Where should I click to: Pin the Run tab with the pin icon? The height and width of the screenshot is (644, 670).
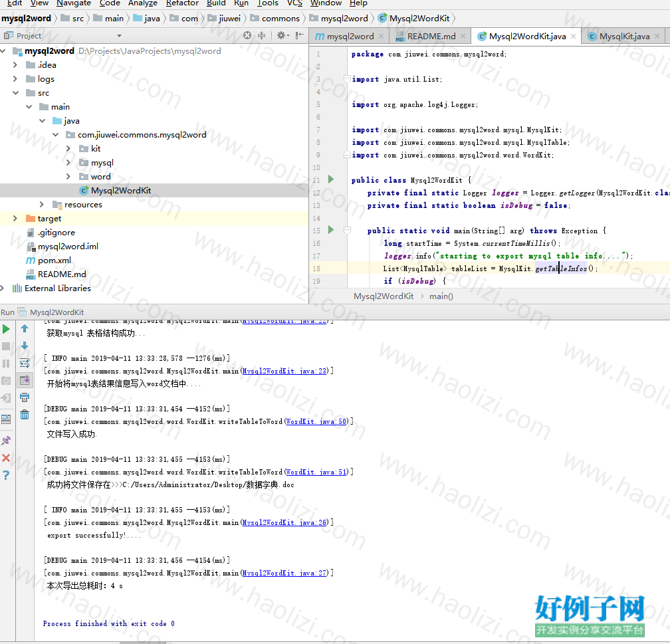point(6,440)
